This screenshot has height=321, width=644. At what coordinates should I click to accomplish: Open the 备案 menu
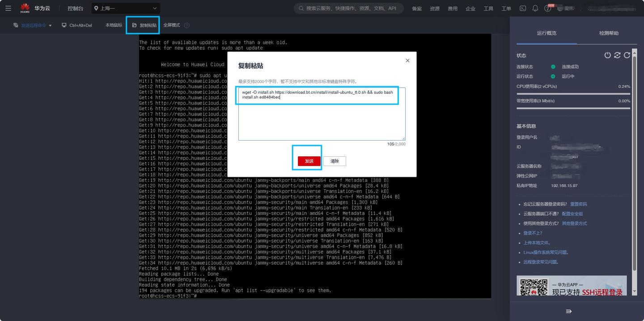click(x=417, y=9)
